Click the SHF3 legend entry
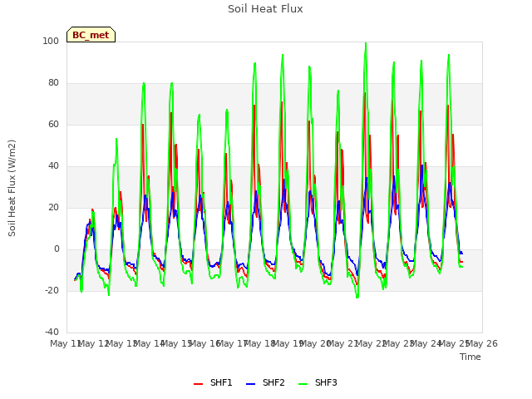 point(318,382)
